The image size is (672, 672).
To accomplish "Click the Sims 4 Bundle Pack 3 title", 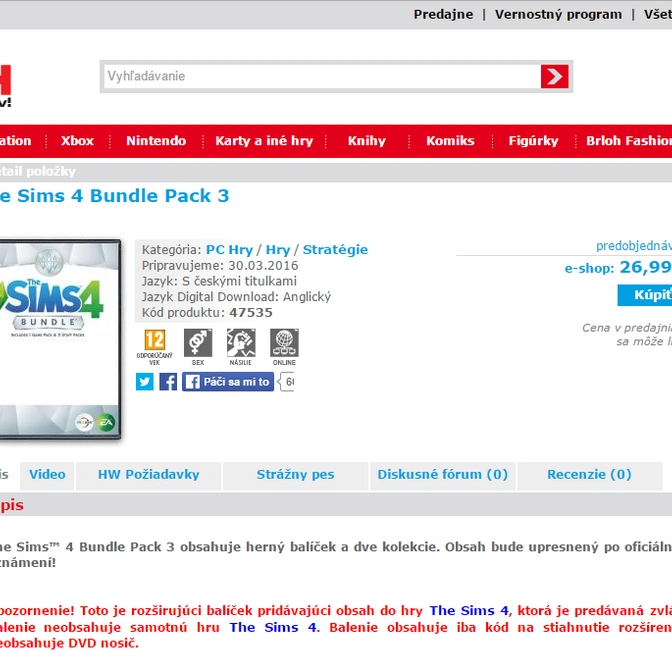I will coord(114,196).
